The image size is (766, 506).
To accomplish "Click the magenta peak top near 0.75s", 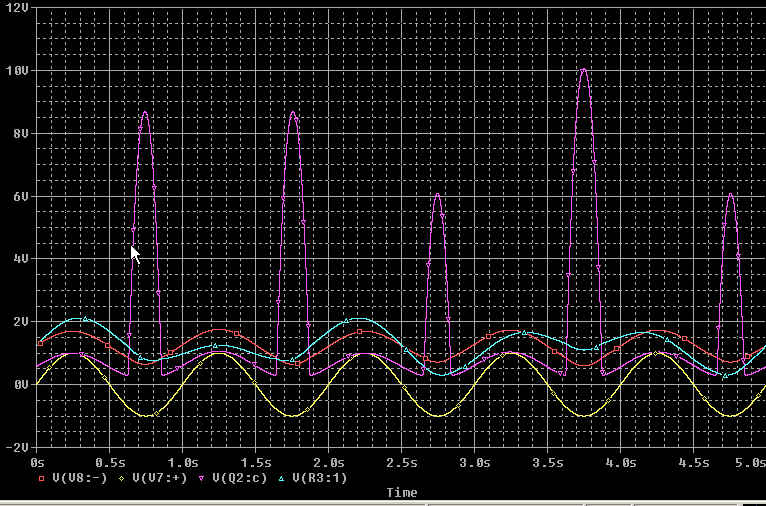I will tap(145, 113).
